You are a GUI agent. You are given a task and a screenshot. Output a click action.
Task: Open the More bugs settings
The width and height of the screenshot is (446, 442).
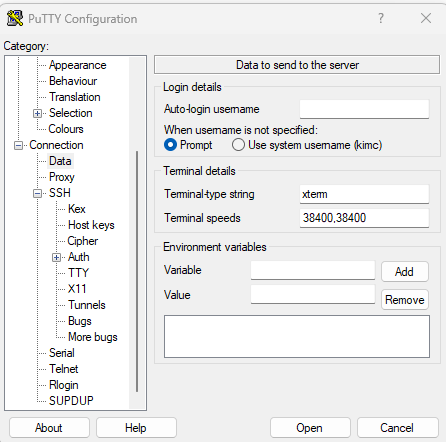pos(93,337)
